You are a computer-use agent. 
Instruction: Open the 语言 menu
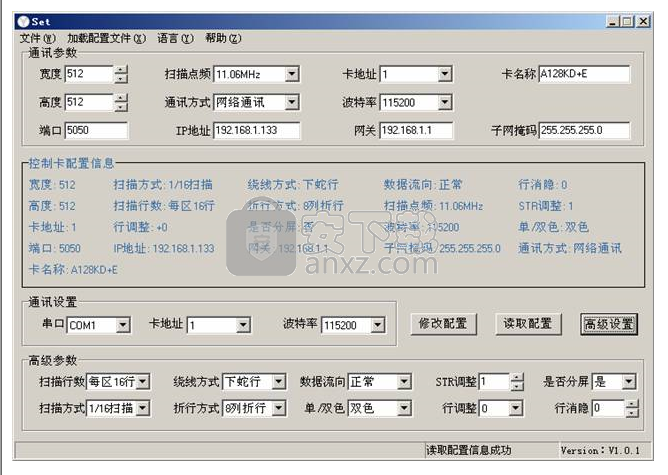click(x=175, y=38)
